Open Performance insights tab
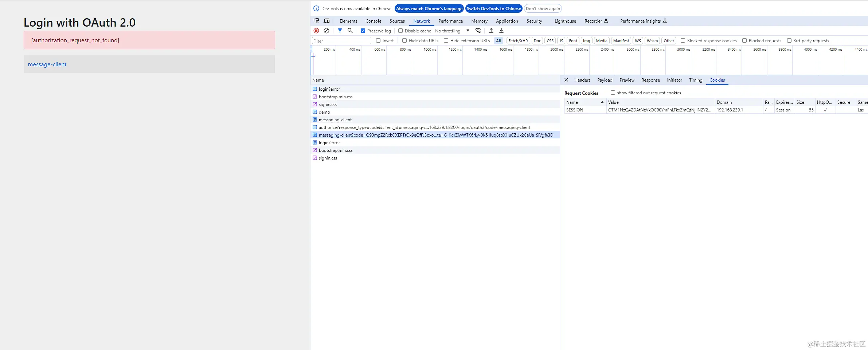Image resolution: width=868 pixels, height=350 pixels. 644,21
